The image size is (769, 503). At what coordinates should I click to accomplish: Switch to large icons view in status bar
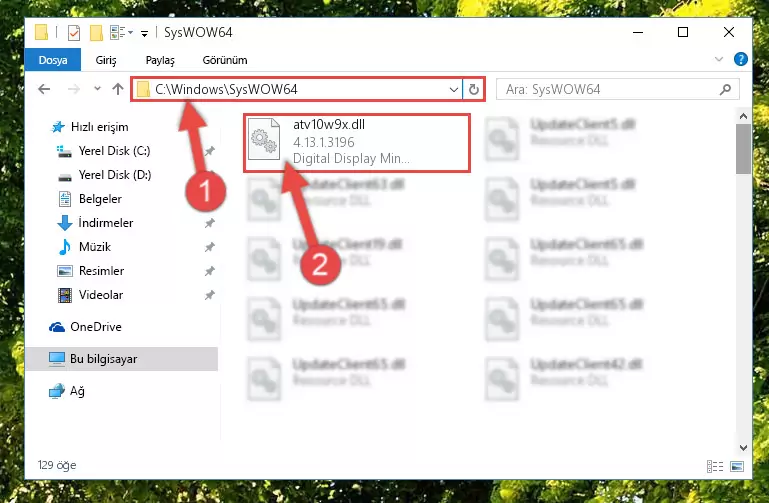click(x=737, y=466)
